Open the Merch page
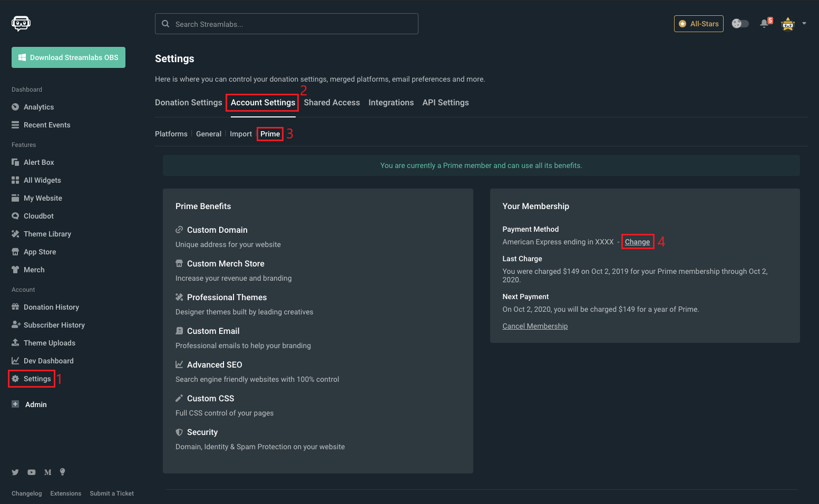819x504 pixels. pos(28,270)
